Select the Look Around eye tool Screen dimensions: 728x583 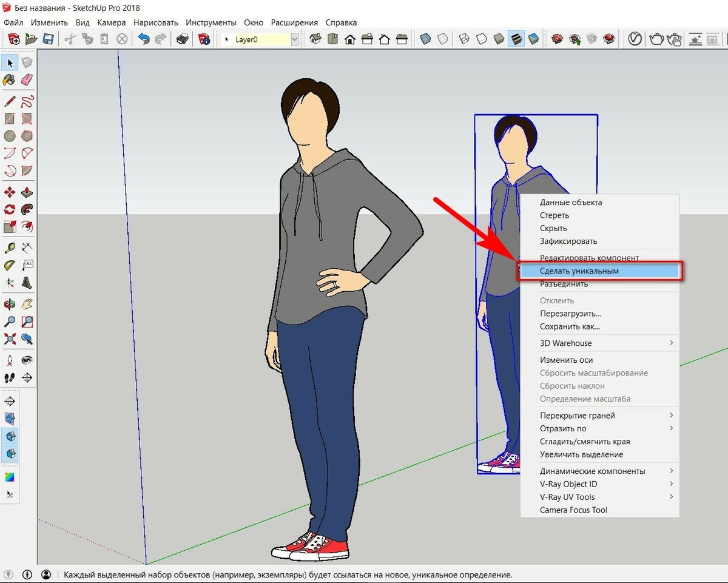click(x=27, y=360)
